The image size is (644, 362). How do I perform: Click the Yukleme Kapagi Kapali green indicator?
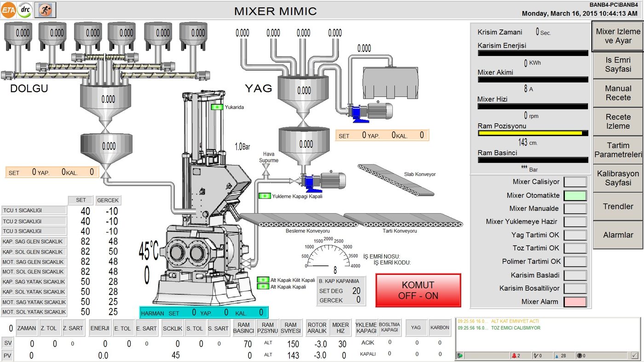[264, 196]
